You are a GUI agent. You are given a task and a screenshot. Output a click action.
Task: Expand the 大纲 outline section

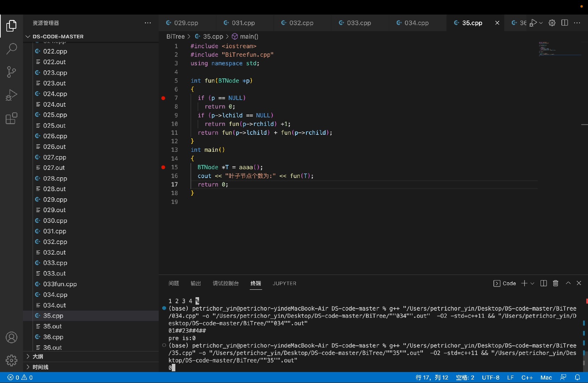91,357
